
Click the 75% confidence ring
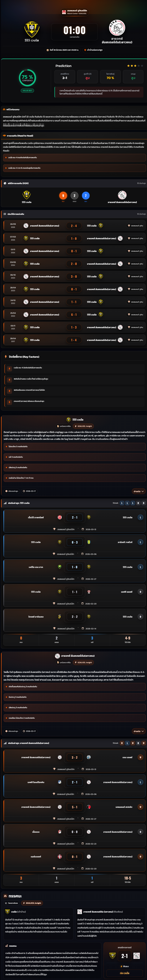(x=27, y=78)
